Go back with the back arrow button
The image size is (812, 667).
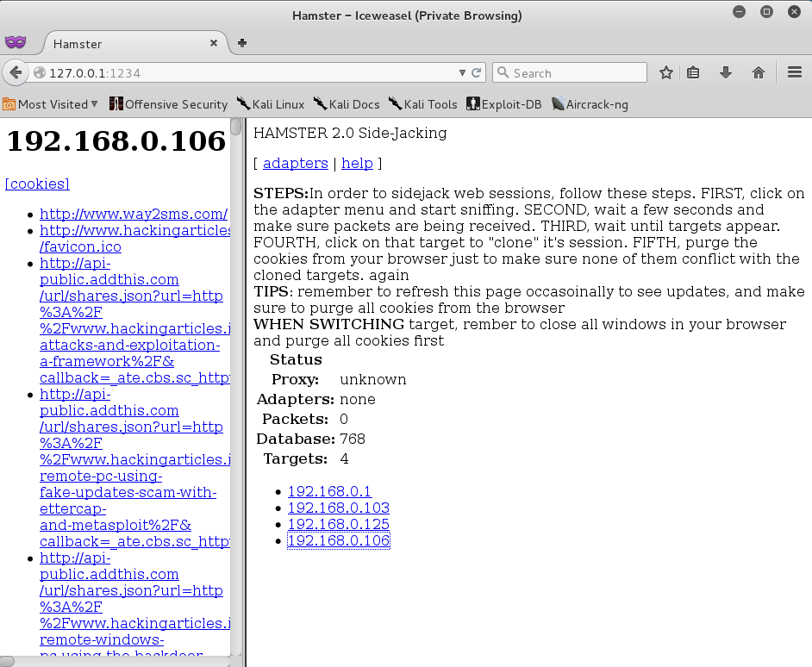(15, 73)
